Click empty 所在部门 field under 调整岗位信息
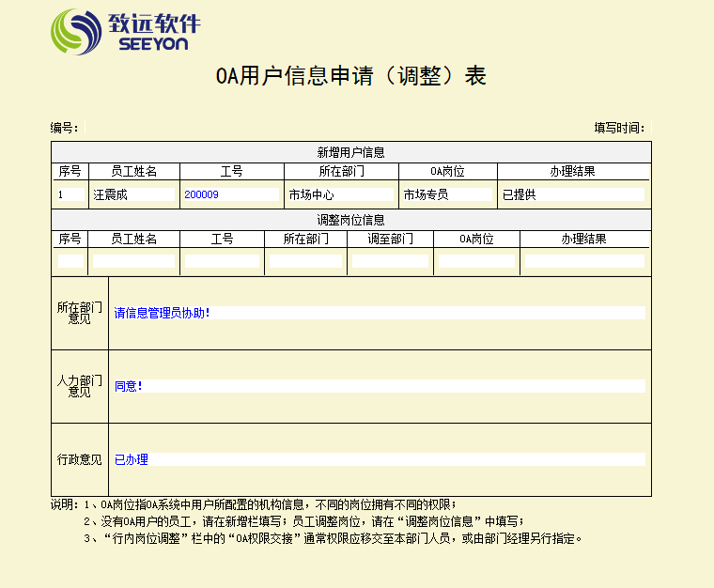This screenshot has width=714, height=588. (x=305, y=261)
